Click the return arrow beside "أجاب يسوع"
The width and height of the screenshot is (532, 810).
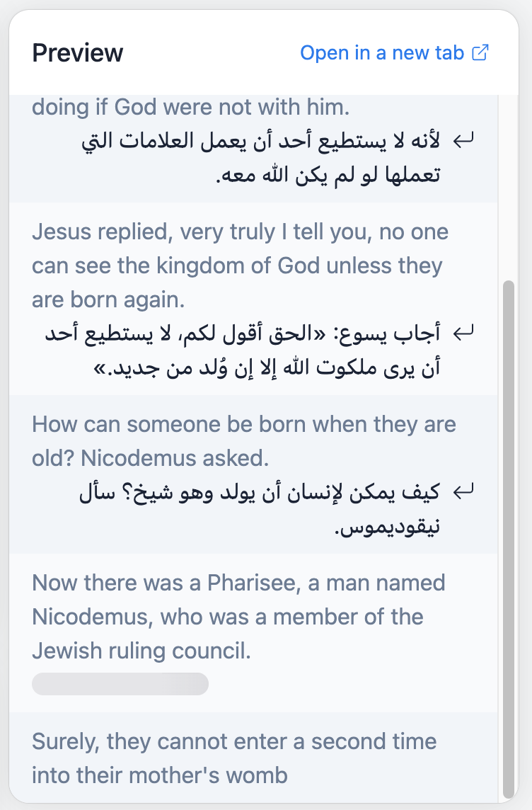(463, 331)
